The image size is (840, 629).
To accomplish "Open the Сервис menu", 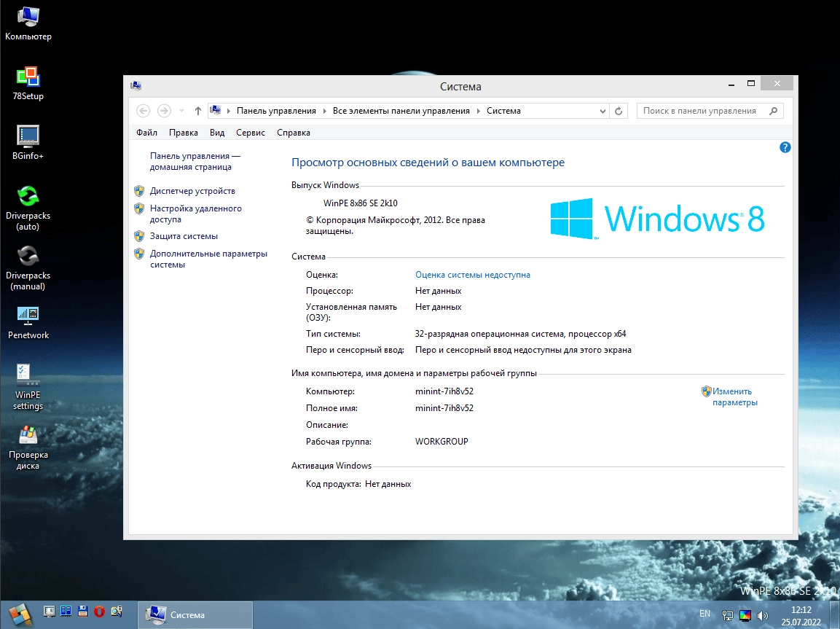I will pos(251,133).
